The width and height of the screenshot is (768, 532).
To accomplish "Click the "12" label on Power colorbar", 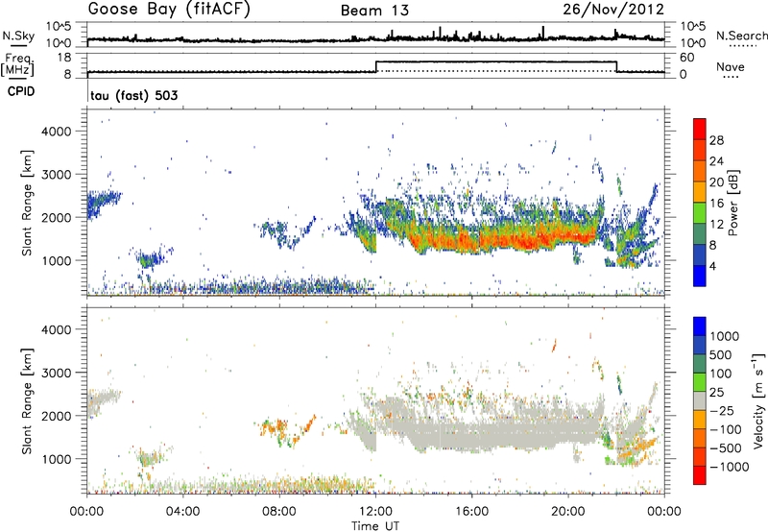I will pyautogui.click(x=716, y=225).
